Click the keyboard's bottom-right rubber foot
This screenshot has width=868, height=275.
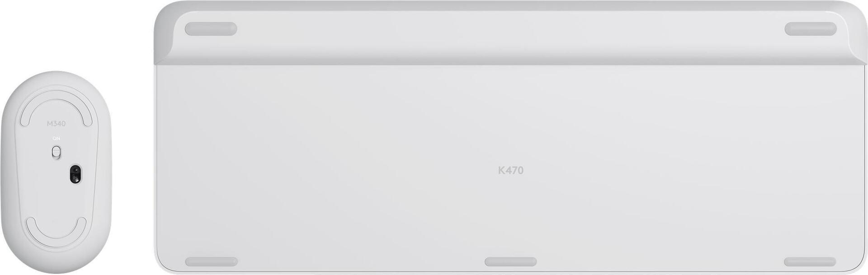pyautogui.click(x=810, y=262)
